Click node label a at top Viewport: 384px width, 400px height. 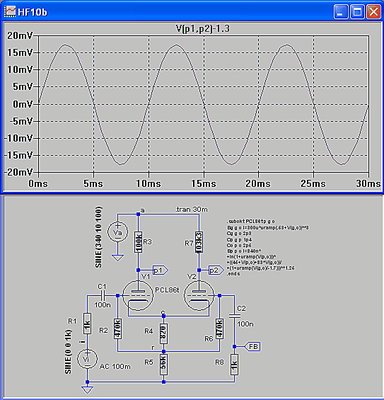pos(143,210)
